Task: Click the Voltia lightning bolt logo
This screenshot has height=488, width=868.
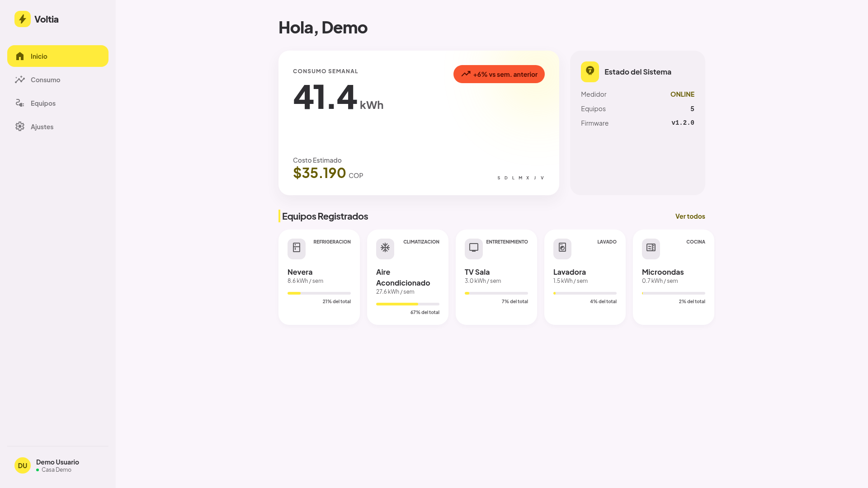Action: pos(23,19)
